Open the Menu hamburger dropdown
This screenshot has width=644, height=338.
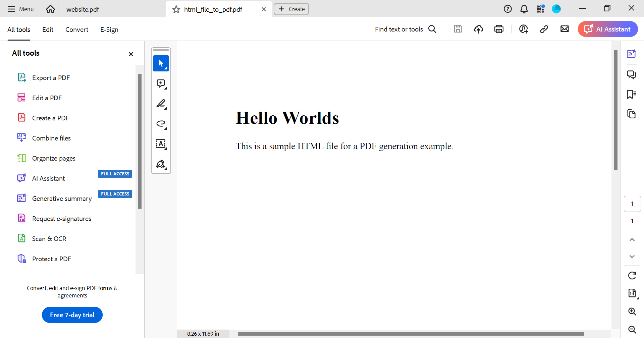[21, 9]
